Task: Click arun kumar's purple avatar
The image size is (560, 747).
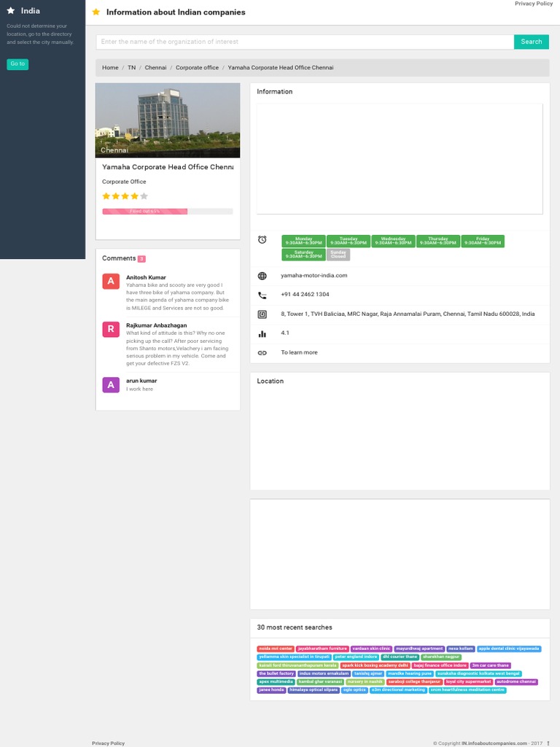Action: (111, 384)
